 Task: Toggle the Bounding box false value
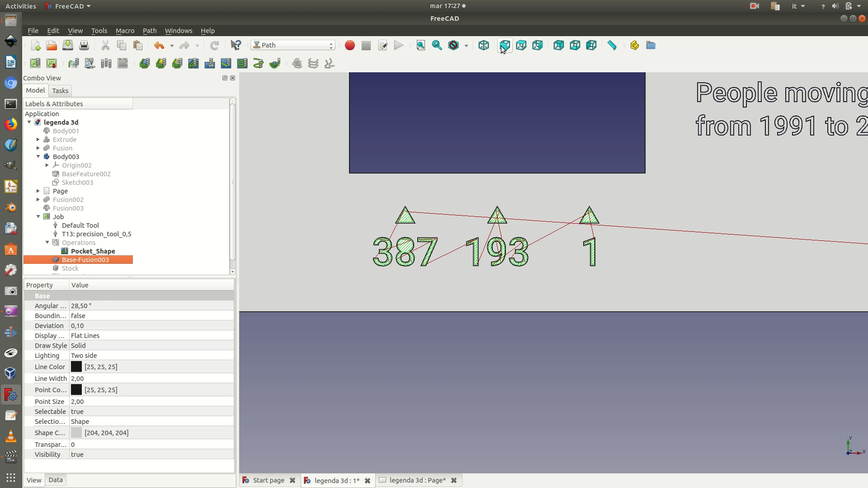[x=151, y=316]
